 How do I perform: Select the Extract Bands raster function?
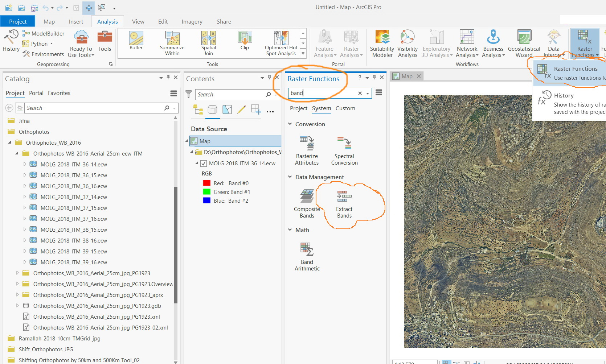344,204
